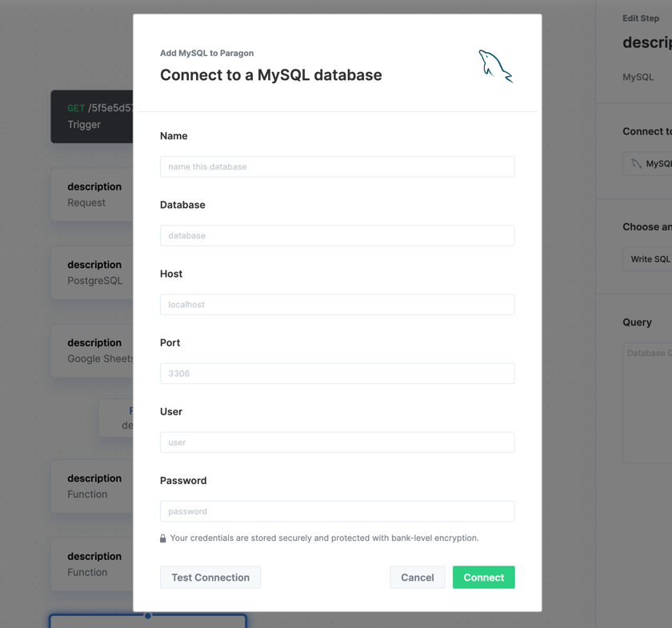Click the green Connect button
672x628 pixels.
[x=484, y=578]
